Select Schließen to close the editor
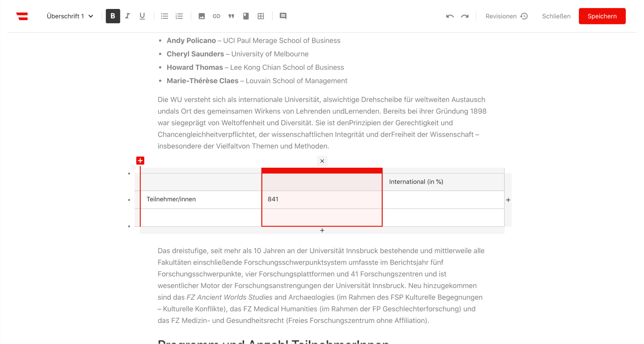 click(556, 16)
